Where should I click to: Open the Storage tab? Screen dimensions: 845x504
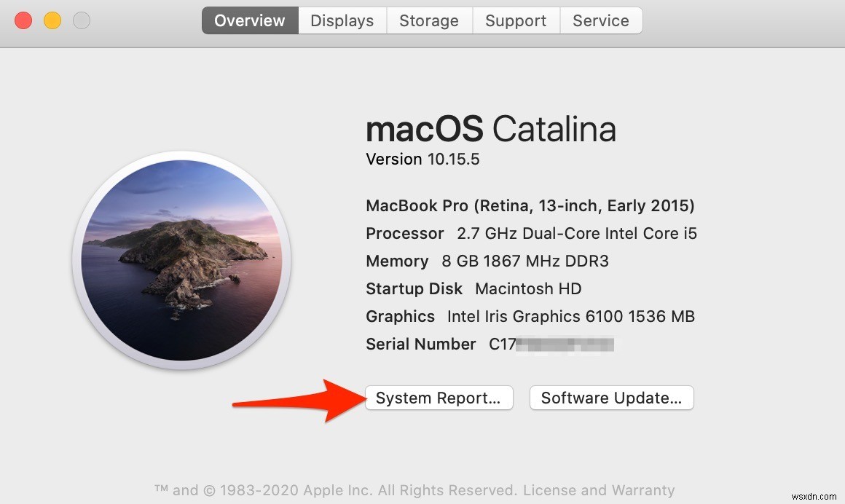coord(428,20)
